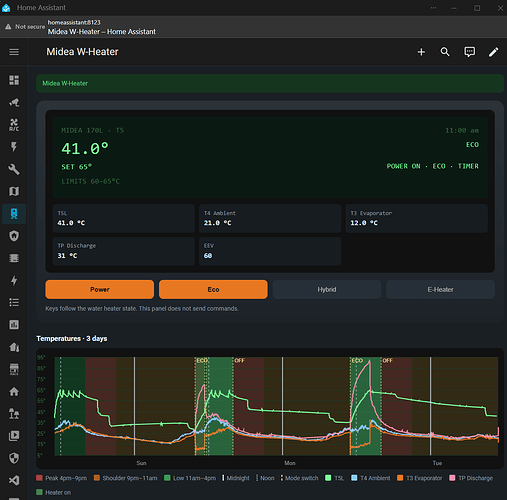Click the Midea W-Heater green banner

click(x=270, y=83)
